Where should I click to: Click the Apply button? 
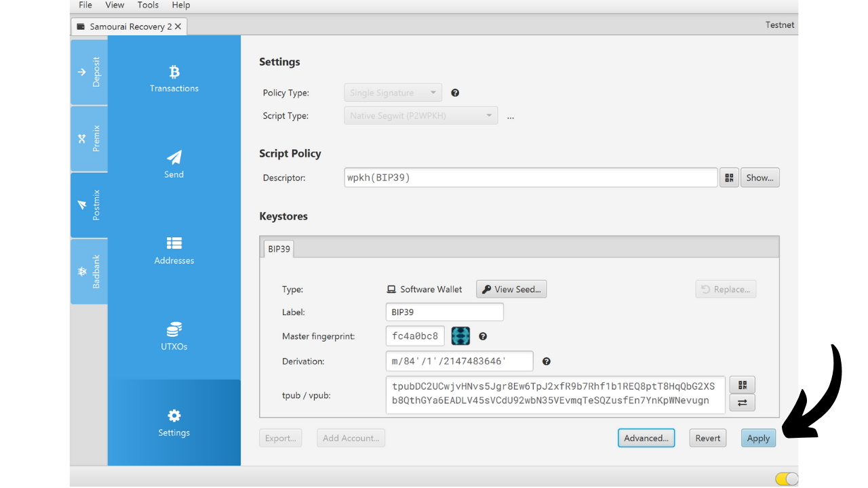[x=758, y=438]
